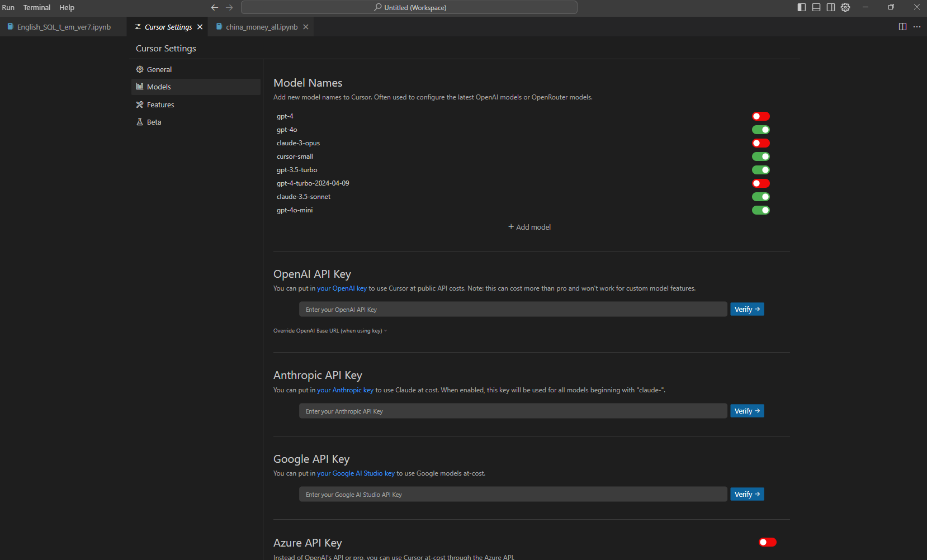Open the 'your Anthropic key' link
Image resolution: width=927 pixels, height=560 pixels.
(345, 390)
